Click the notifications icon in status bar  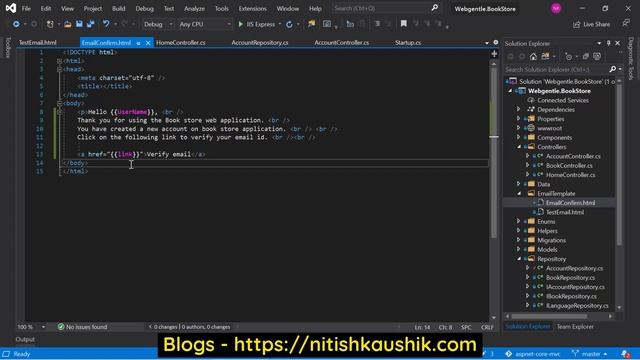[x=625, y=354]
